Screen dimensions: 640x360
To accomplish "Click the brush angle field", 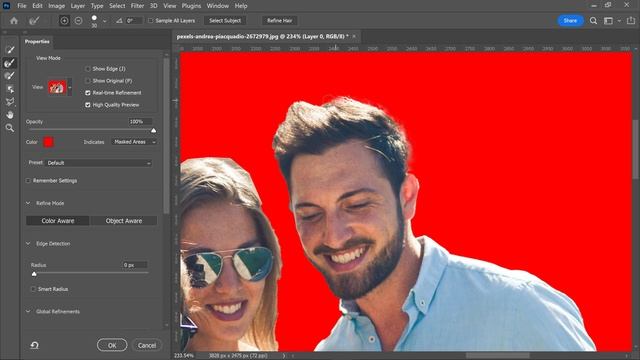I will [x=134, y=20].
